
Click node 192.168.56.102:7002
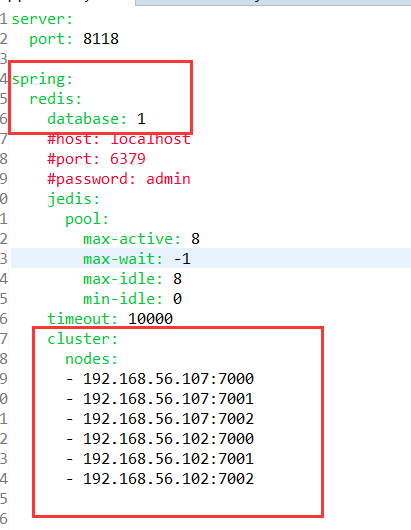(168, 478)
